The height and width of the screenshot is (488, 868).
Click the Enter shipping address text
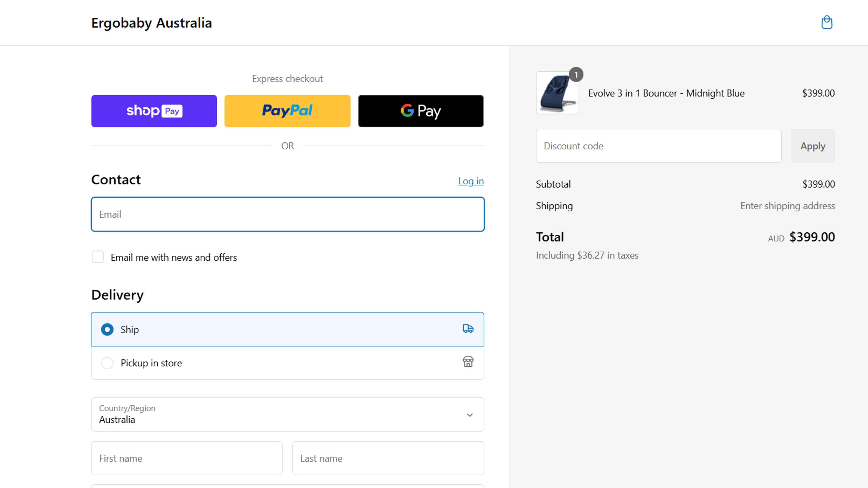click(x=788, y=206)
